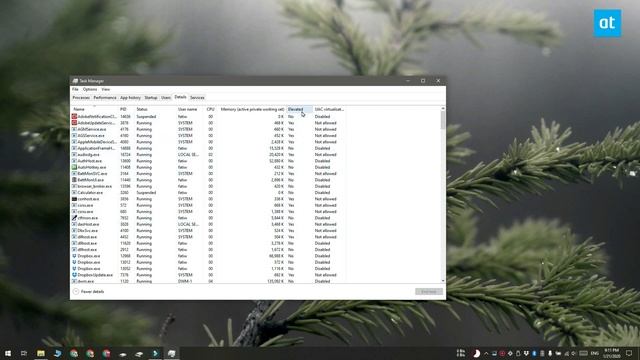This screenshot has width=640, height=360.
Task: Sort by the PID column header
Action: point(127,109)
